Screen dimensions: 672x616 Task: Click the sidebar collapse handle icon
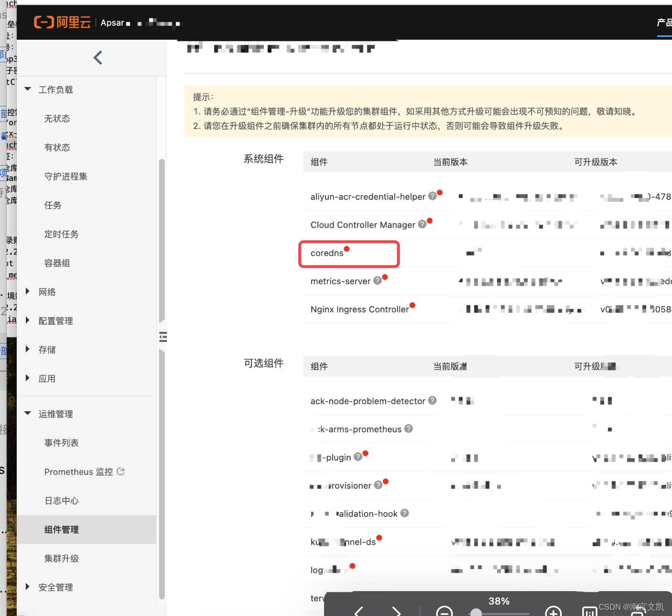tap(163, 337)
